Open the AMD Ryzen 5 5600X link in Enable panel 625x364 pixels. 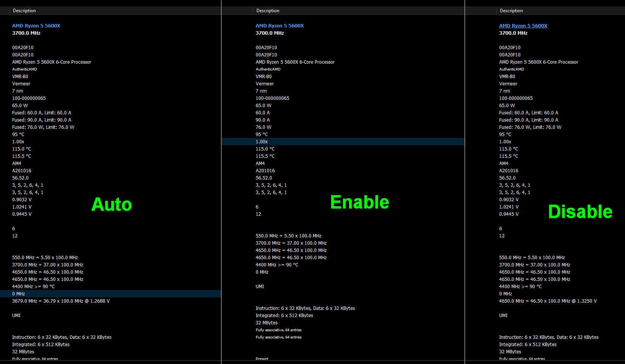coord(280,26)
